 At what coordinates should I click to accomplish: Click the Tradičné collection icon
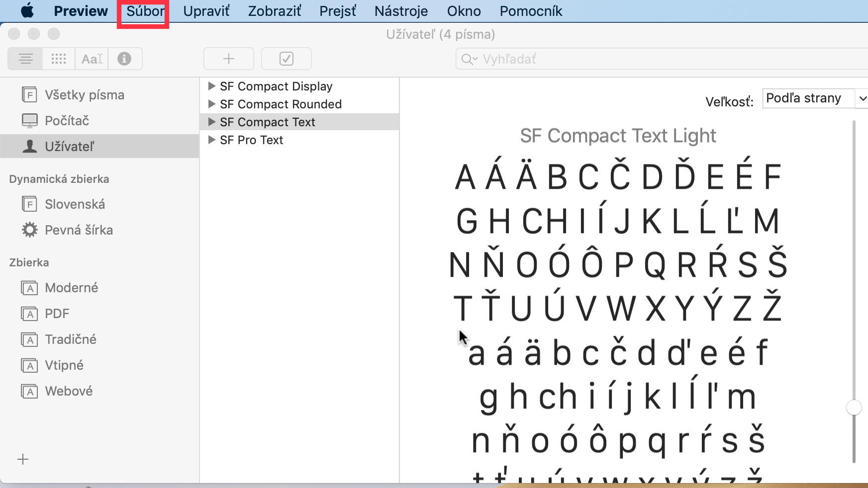(29, 339)
